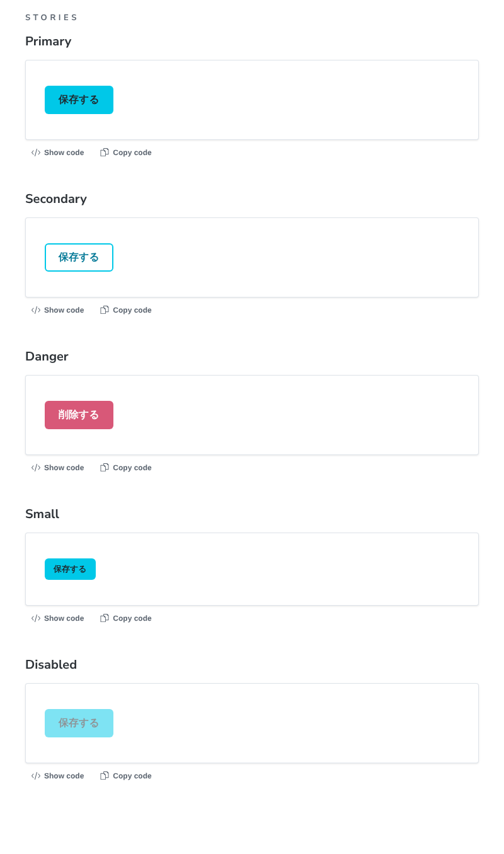Select the Primary story heading

point(49,42)
